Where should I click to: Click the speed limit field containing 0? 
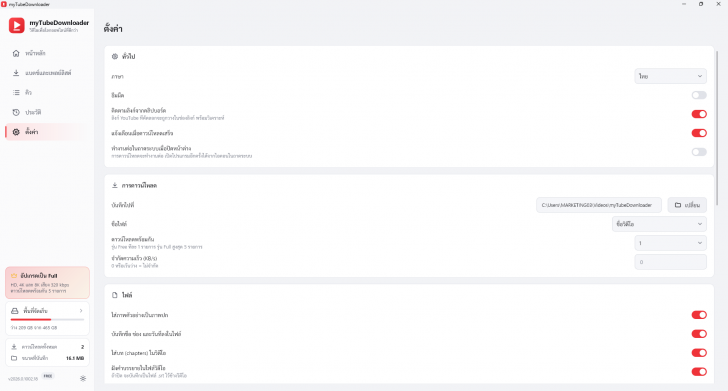coord(670,262)
